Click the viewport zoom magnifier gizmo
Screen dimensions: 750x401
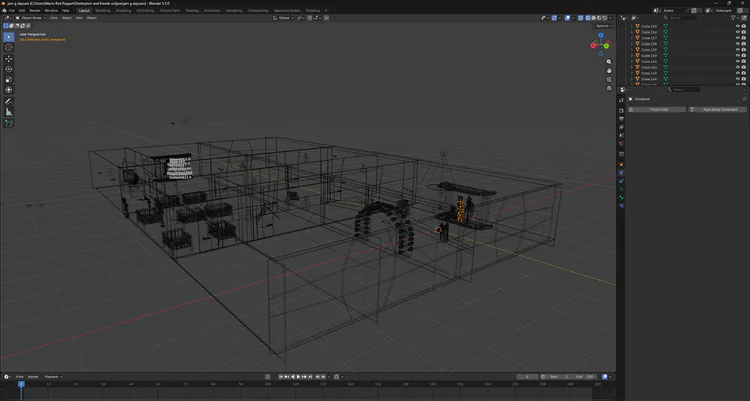click(609, 62)
